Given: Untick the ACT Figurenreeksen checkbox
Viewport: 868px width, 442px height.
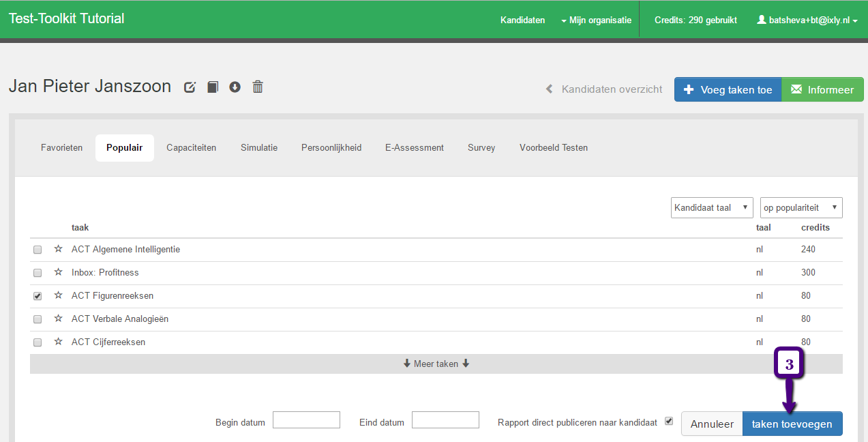Looking at the screenshot, I should (x=38, y=296).
